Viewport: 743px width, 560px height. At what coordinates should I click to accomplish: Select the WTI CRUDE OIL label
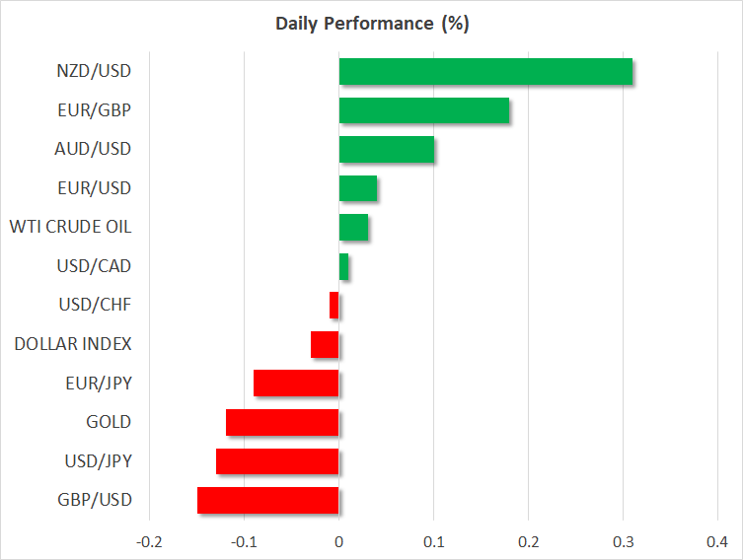[70, 227]
